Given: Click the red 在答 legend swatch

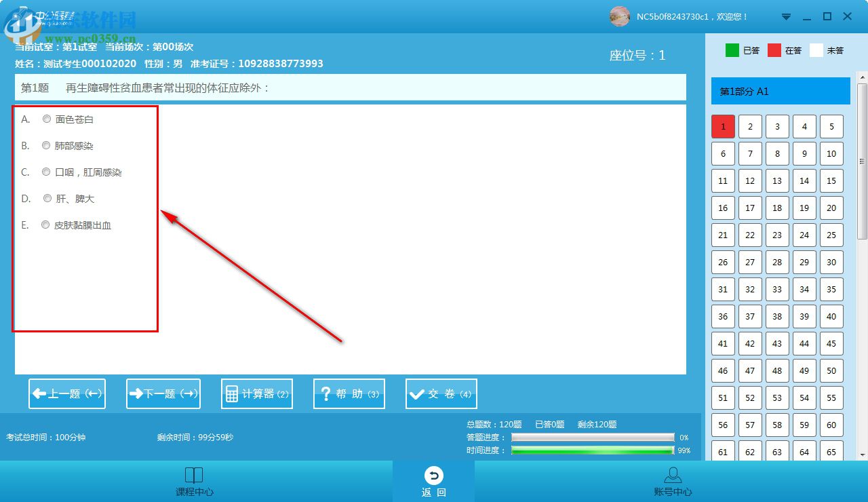Looking at the screenshot, I should pos(774,50).
